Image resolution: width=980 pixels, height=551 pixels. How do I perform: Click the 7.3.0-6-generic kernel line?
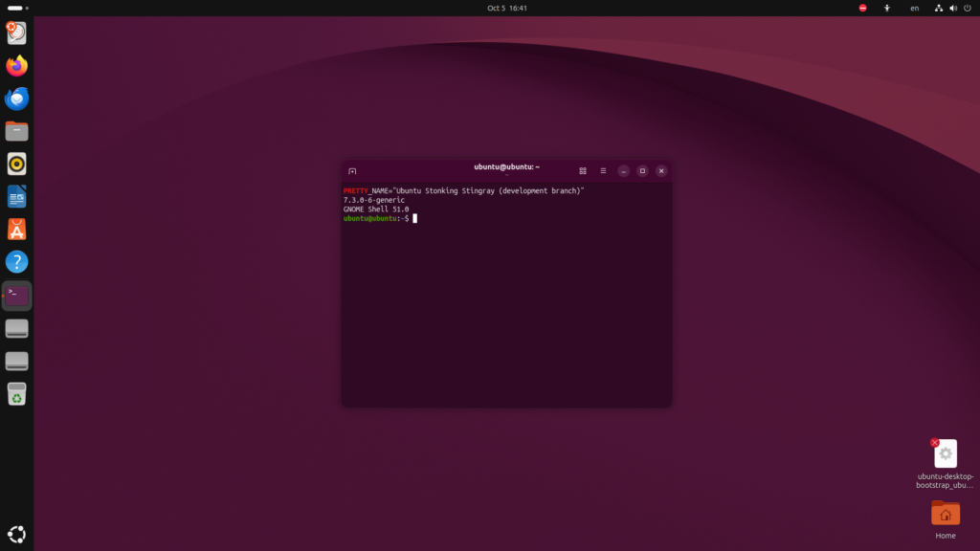click(374, 200)
